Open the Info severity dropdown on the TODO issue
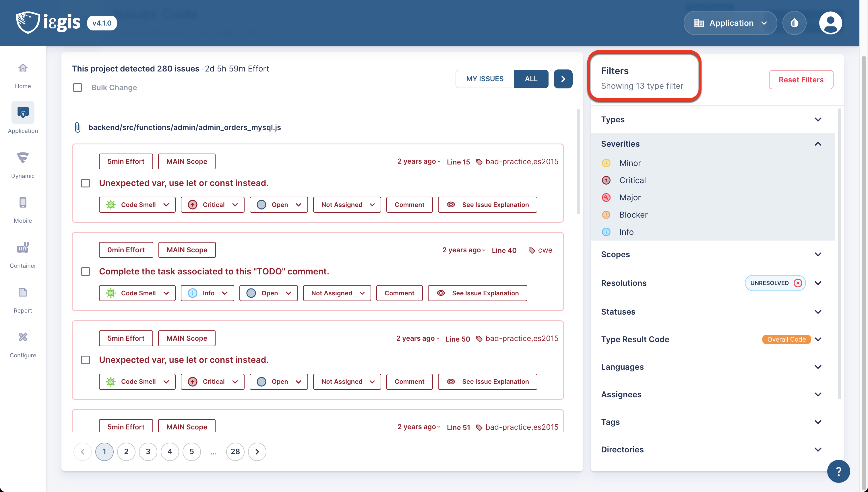Screen dimensions: 868x492 (207, 293)
